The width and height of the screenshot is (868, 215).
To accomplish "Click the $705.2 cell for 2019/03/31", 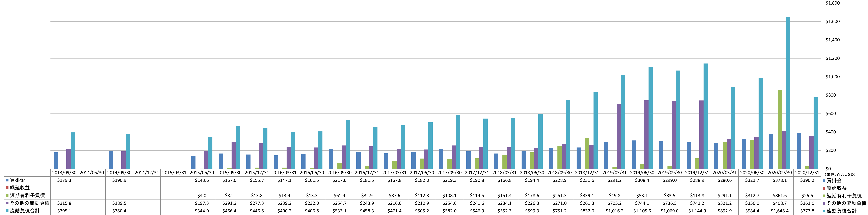I will (615, 203).
